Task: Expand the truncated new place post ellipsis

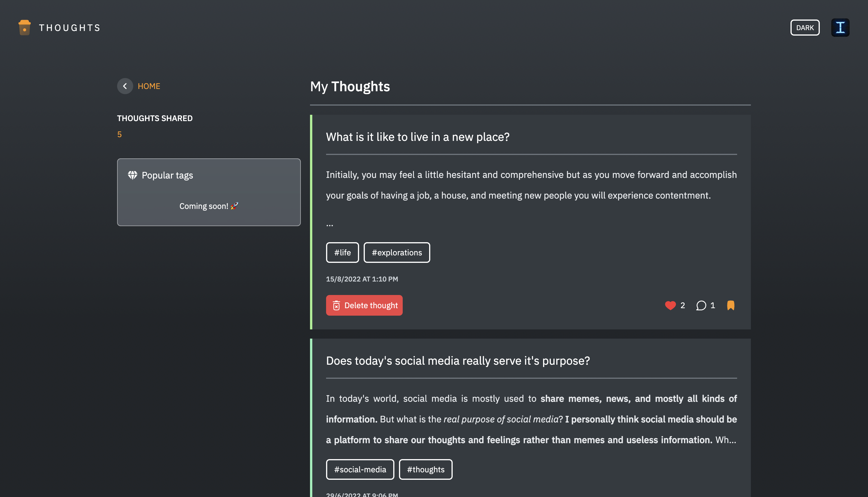Action: [330, 224]
